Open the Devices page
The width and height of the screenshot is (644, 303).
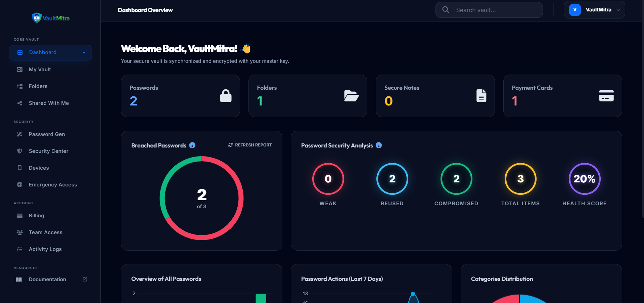tap(50, 168)
